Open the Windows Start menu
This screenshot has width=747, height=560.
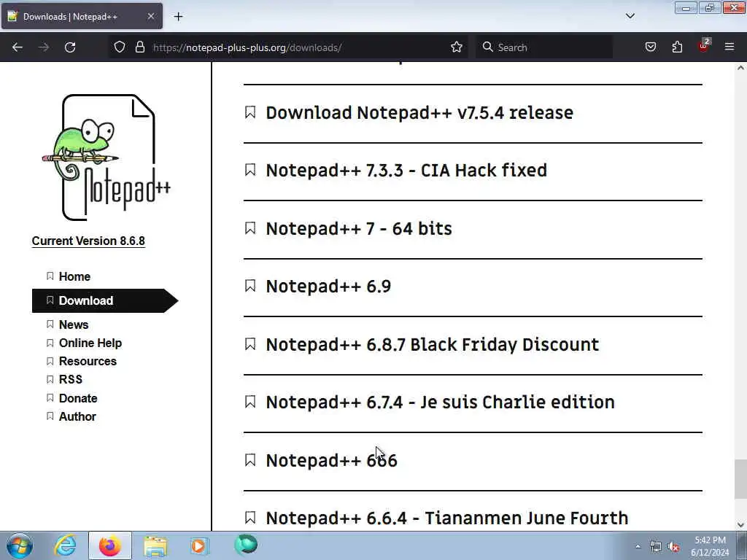(20, 545)
